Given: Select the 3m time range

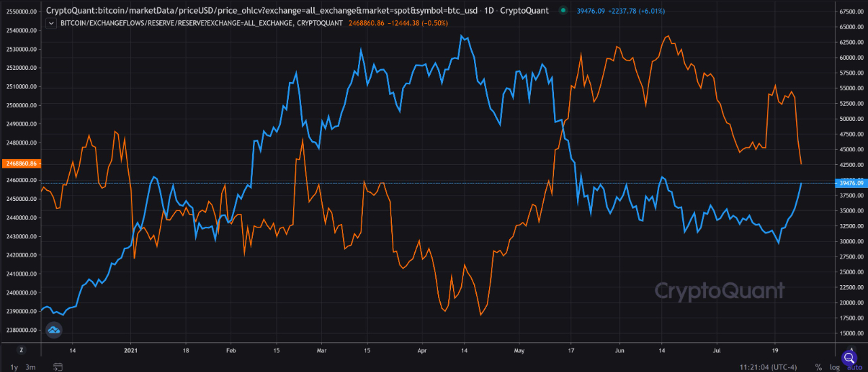Looking at the screenshot, I should point(31,367).
